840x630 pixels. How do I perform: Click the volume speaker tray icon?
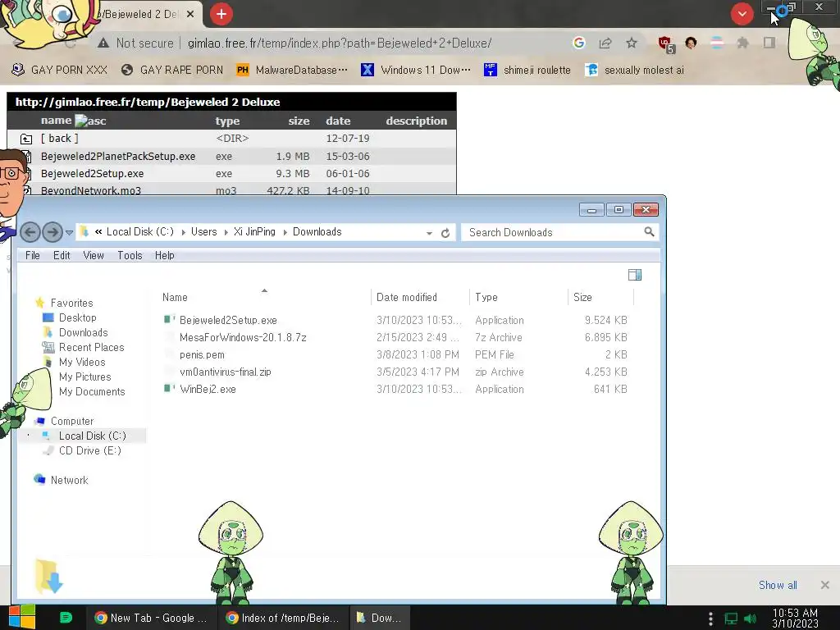(750, 619)
